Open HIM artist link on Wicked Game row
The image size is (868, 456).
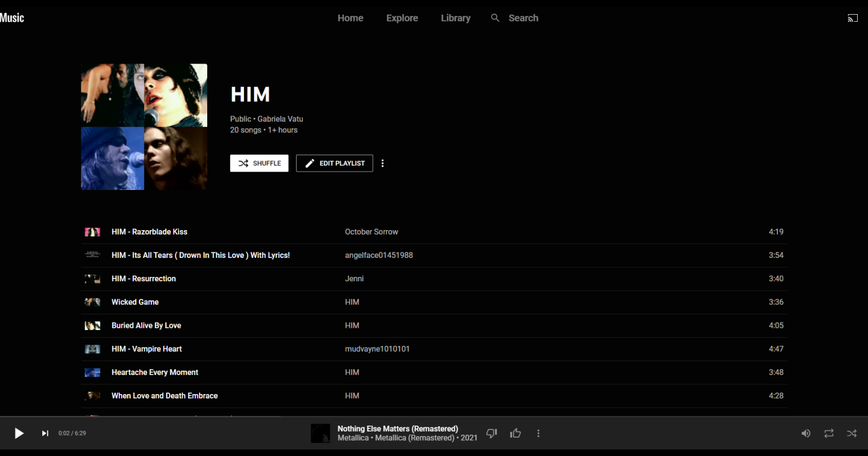tap(352, 302)
